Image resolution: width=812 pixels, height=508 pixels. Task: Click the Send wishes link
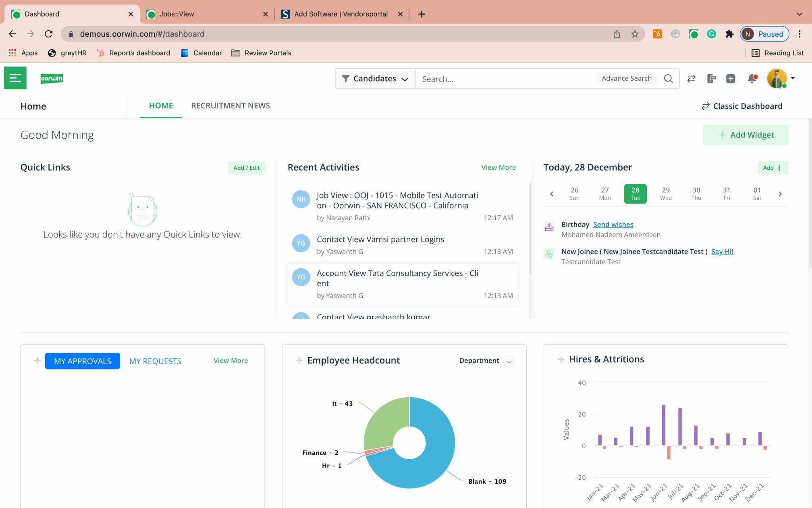613,225
